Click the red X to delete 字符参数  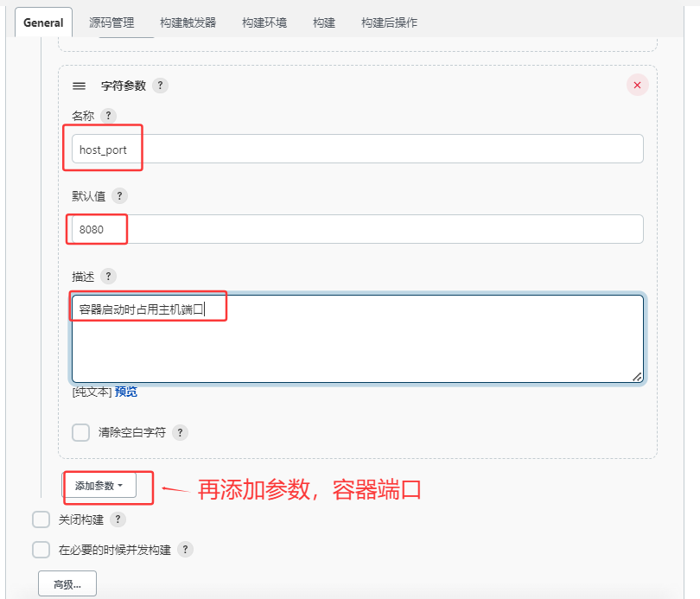tap(637, 85)
